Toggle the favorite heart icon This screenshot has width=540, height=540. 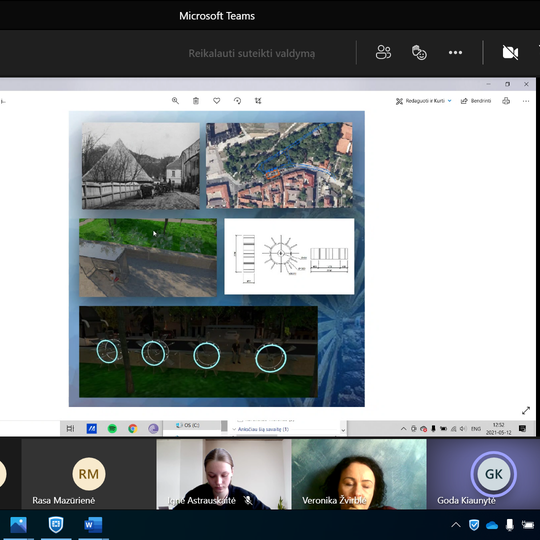pos(216,101)
